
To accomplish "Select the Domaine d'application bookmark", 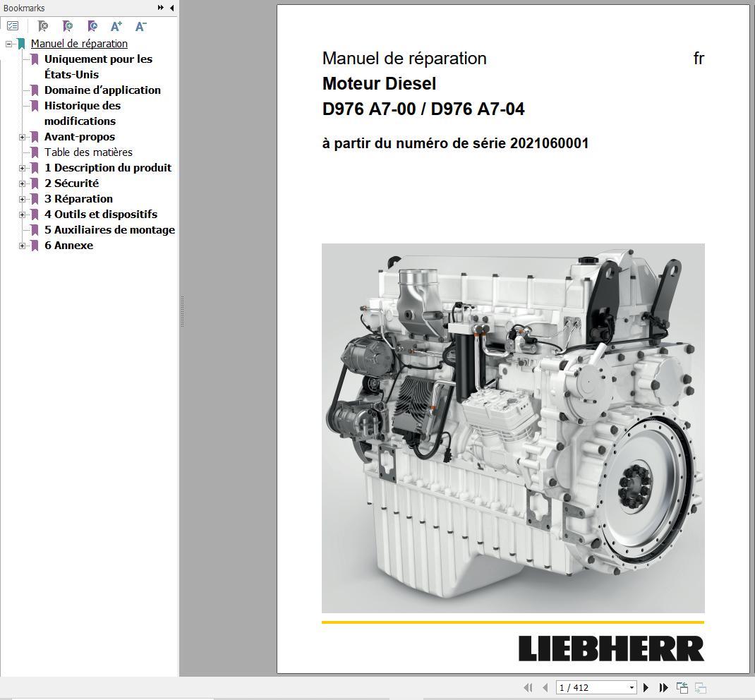I will click(x=102, y=90).
